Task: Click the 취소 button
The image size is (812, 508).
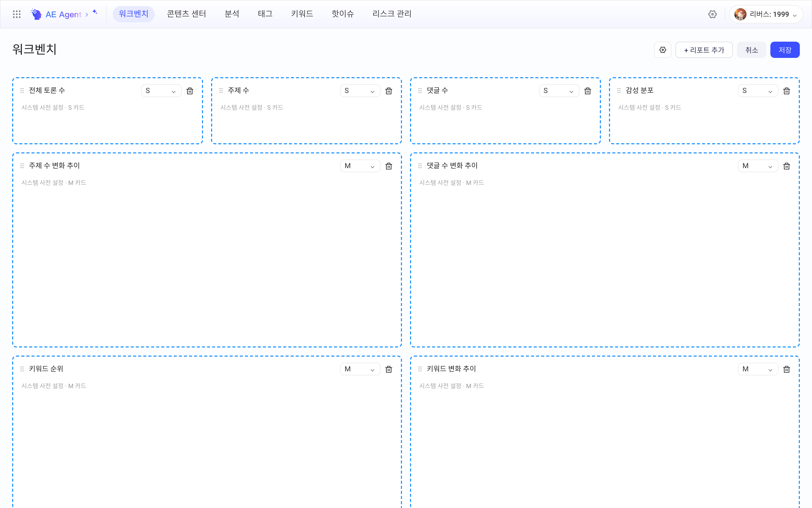Action: [x=752, y=50]
